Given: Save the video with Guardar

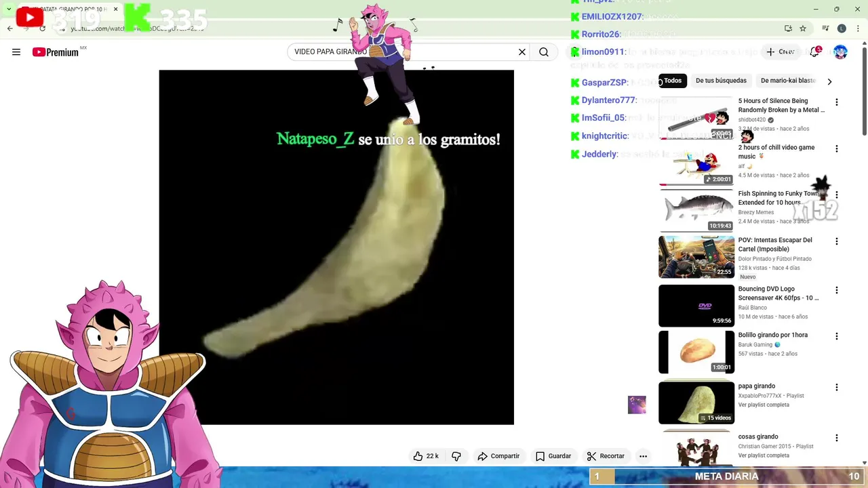Looking at the screenshot, I should [x=553, y=456].
